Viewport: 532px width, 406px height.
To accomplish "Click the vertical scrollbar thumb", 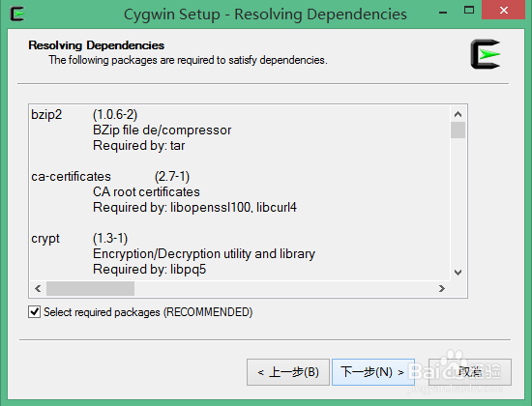I will click(458, 130).
